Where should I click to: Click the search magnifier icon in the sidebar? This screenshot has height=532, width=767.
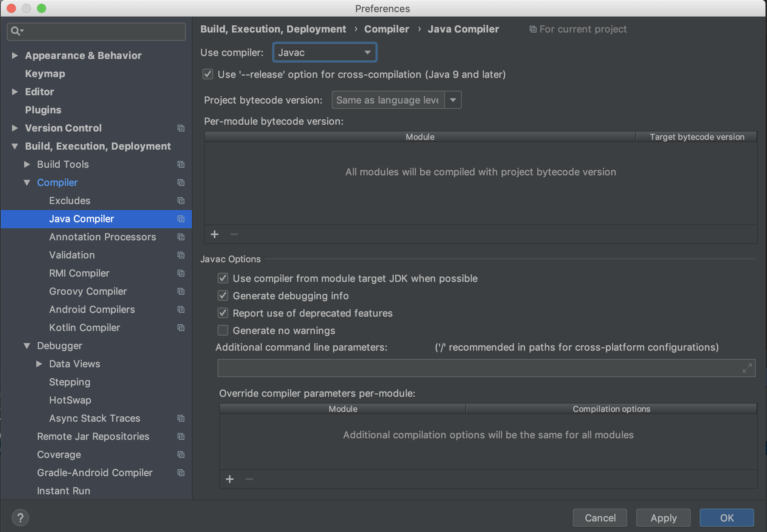[16, 31]
